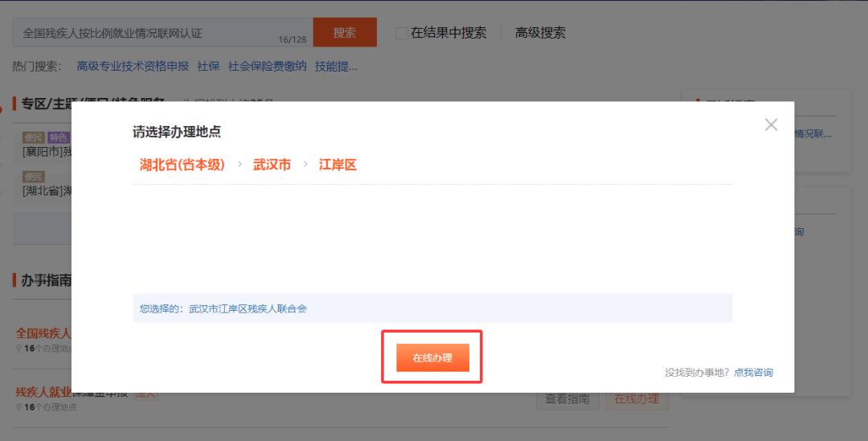
Task: Click hot search term 社保
Action: [x=208, y=66]
